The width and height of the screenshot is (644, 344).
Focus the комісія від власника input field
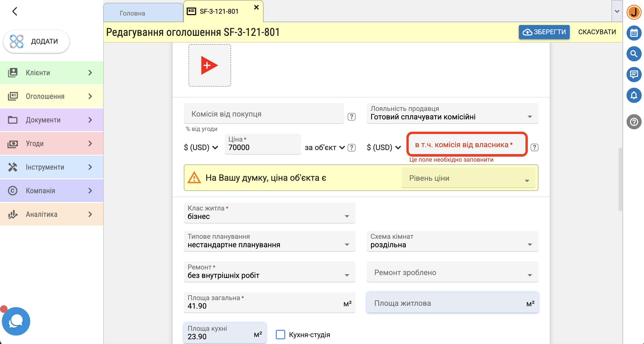coord(467,144)
